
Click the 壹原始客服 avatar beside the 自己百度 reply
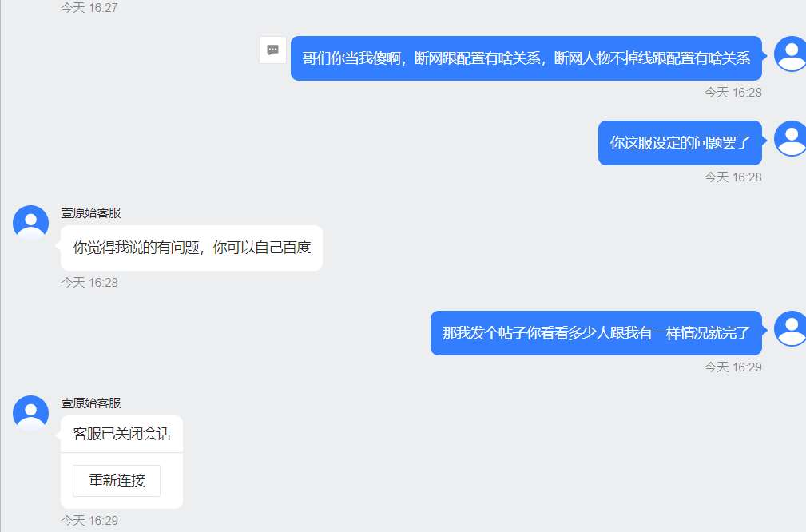click(x=31, y=224)
